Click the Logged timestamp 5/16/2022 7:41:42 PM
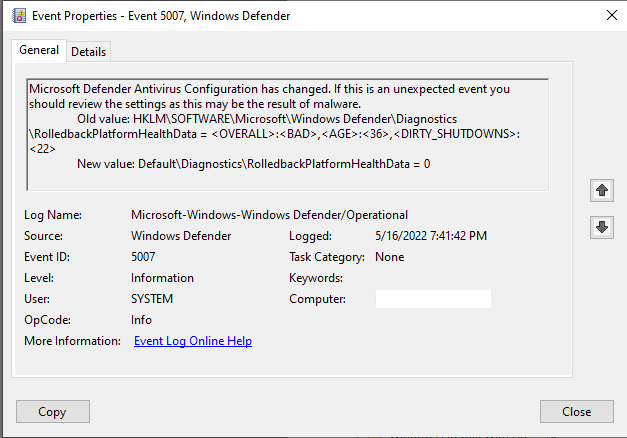627x438 pixels. click(431, 236)
